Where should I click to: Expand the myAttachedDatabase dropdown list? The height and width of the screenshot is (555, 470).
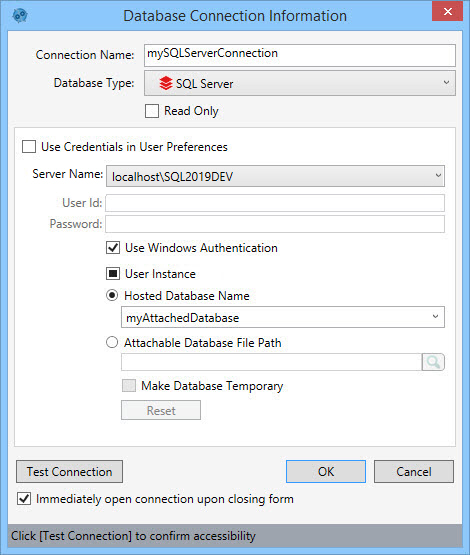click(x=435, y=317)
